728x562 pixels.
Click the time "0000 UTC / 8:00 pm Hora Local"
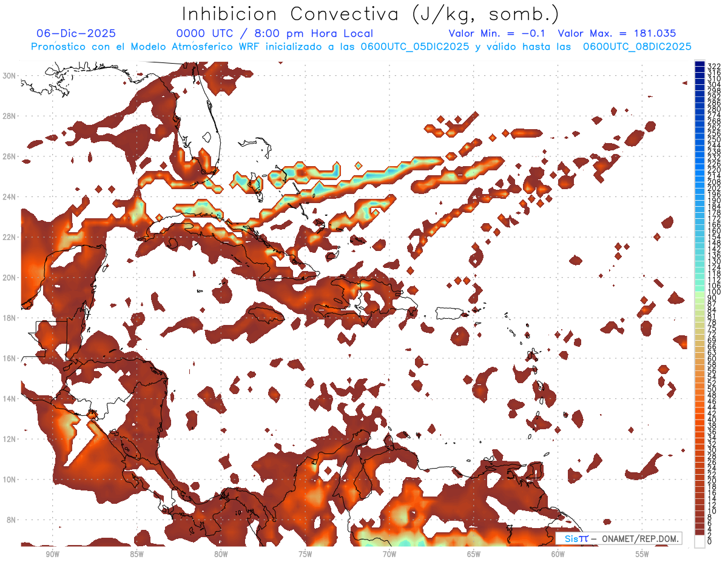(x=274, y=33)
